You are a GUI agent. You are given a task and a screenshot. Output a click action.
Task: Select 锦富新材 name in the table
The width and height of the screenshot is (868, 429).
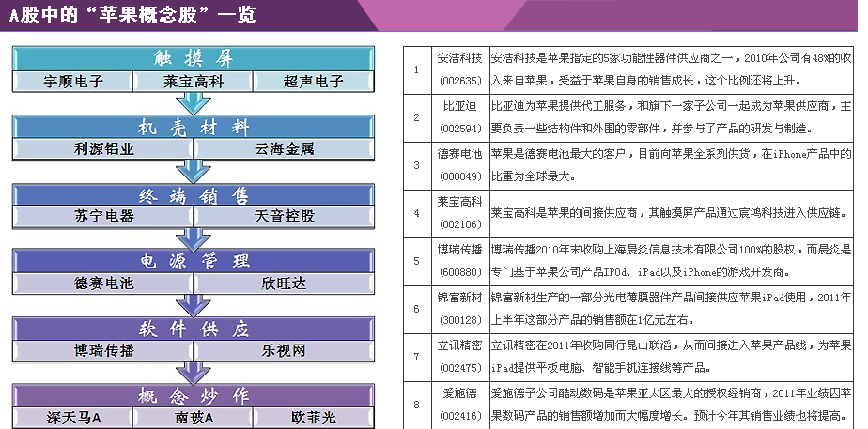pyautogui.click(x=460, y=298)
